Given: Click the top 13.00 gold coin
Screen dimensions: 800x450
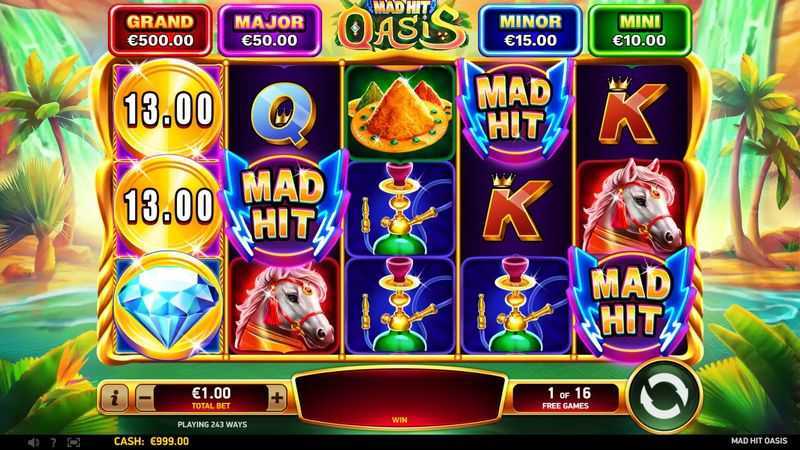Looking at the screenshot, I should tap(168, 109).
